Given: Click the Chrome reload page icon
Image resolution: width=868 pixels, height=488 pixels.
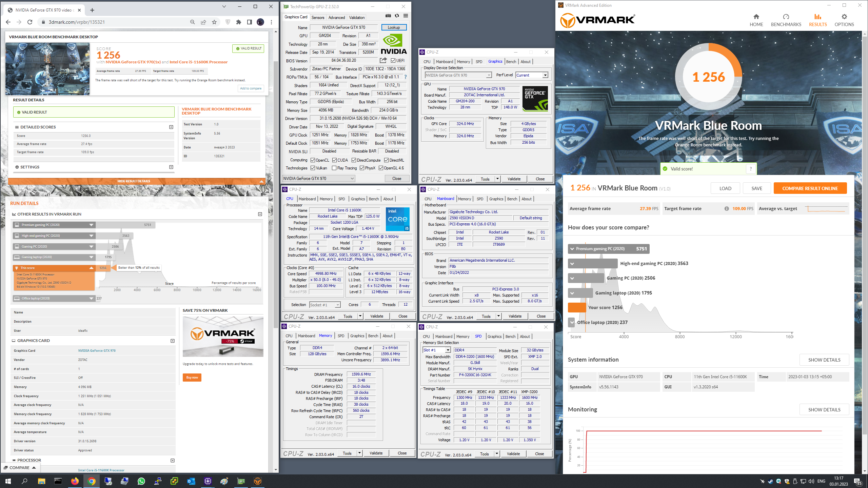Looking at the screenshot, I should 30,22.
